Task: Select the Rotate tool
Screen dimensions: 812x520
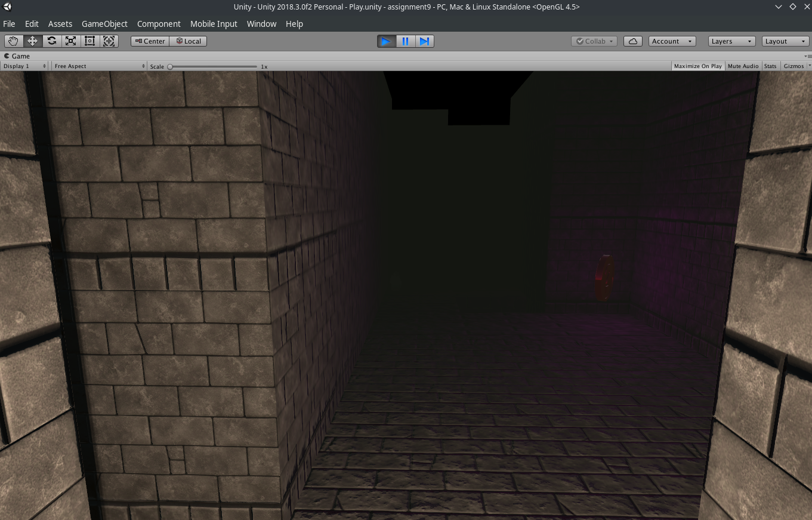Action: pyautogui.click(x=52, y=41)
